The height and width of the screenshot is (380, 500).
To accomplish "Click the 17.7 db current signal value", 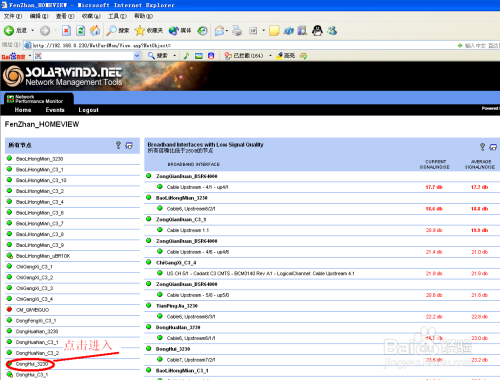I will pyautogui.click(x=434, y=187).
